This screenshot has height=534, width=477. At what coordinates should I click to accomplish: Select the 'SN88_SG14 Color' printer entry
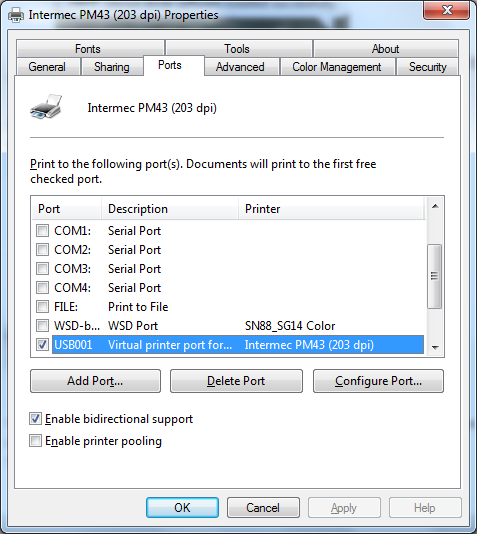point(290,326)
